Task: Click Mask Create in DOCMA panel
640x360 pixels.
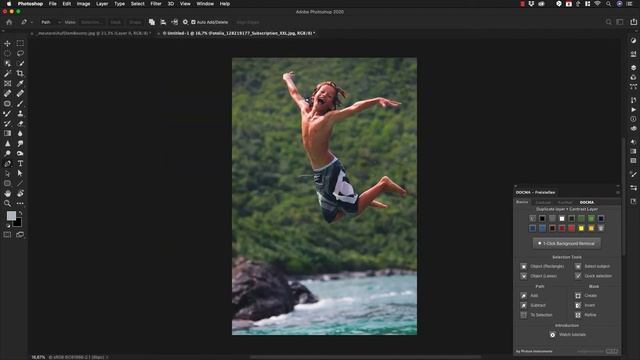Action: pos(586,296)
